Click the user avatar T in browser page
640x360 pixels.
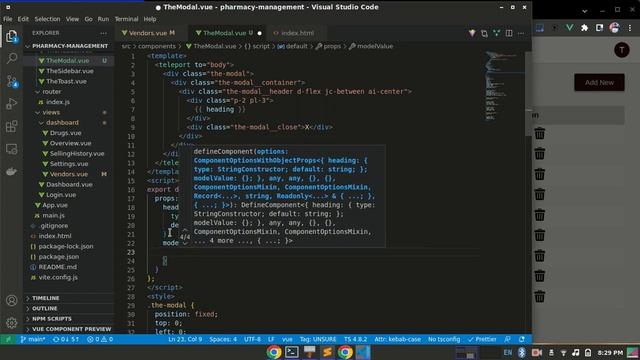[622, 50]
